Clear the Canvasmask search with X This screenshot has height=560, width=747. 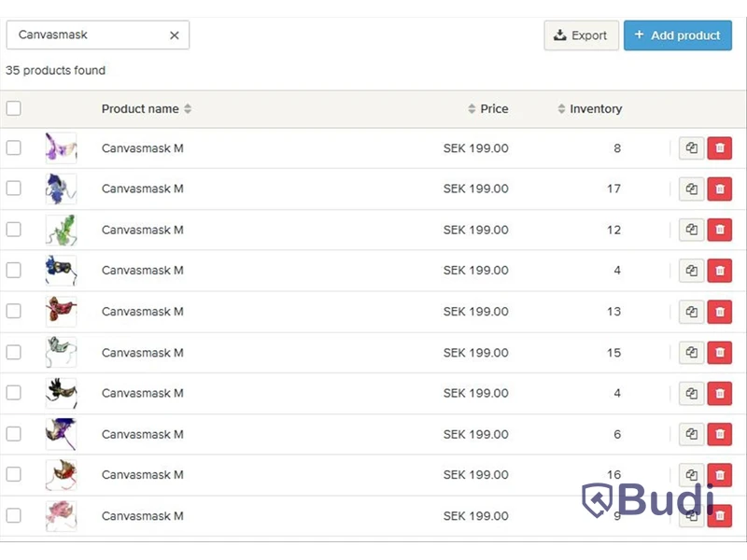(x=175, y=35)
